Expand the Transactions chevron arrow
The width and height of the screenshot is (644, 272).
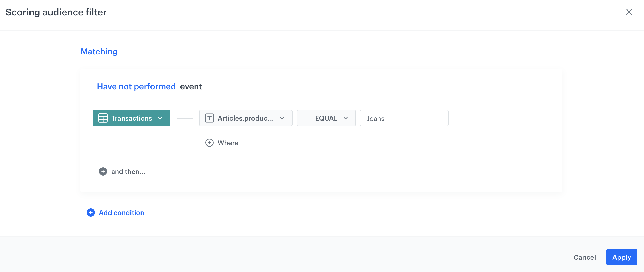click(160, 118)
